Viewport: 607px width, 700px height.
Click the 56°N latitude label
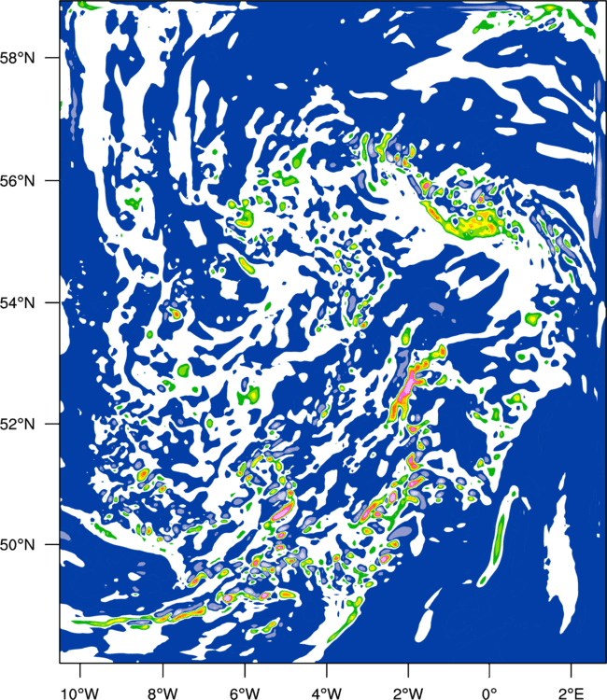pyautogui.click(x=18, y=181)
